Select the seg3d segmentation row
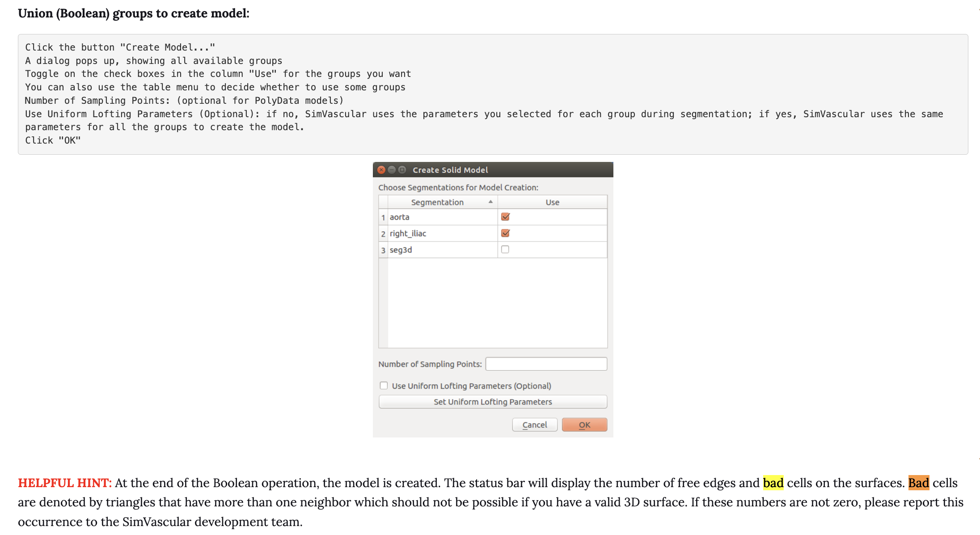 [443, 250]
